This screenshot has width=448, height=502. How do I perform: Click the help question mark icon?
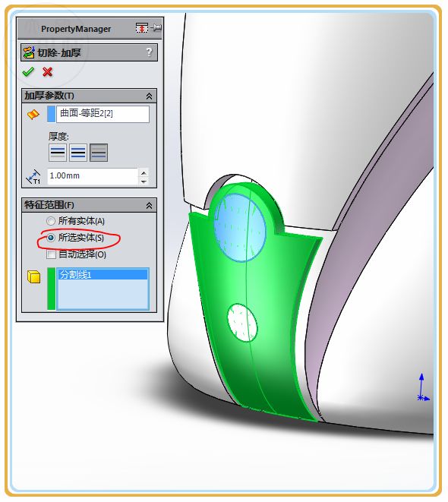[x=149, y=52]
